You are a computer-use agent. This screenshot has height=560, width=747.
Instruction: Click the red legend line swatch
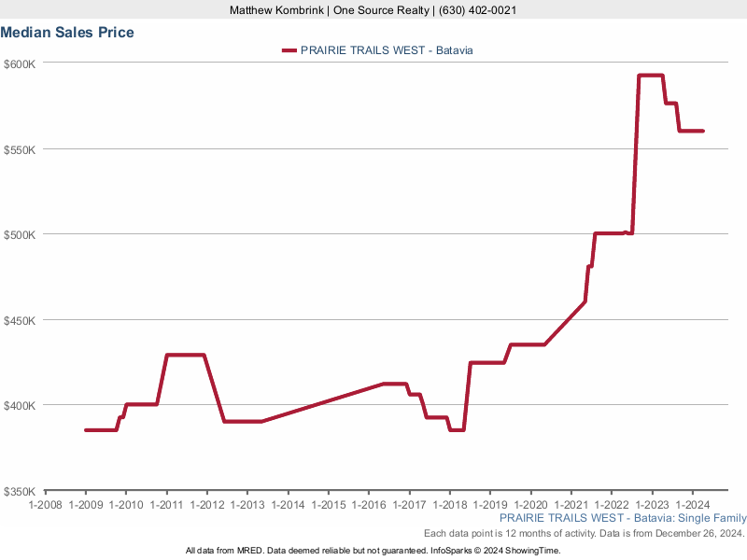tap(289, 50)
